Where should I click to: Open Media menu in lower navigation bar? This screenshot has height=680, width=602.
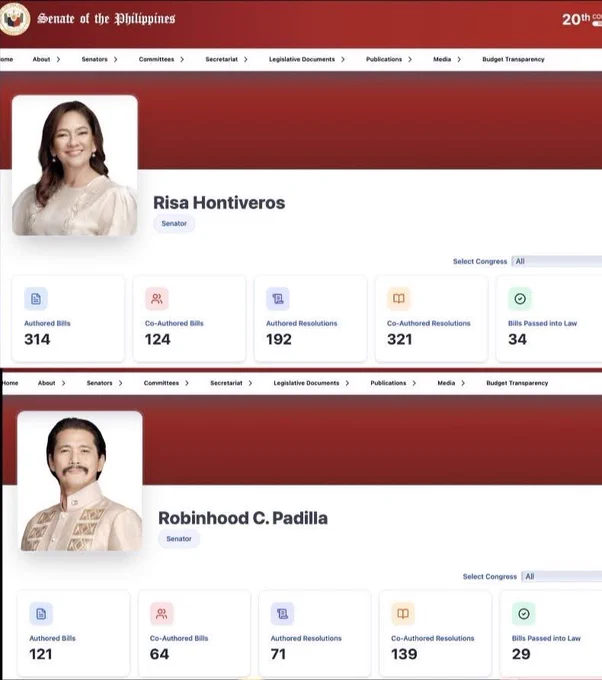coord(446,383)
